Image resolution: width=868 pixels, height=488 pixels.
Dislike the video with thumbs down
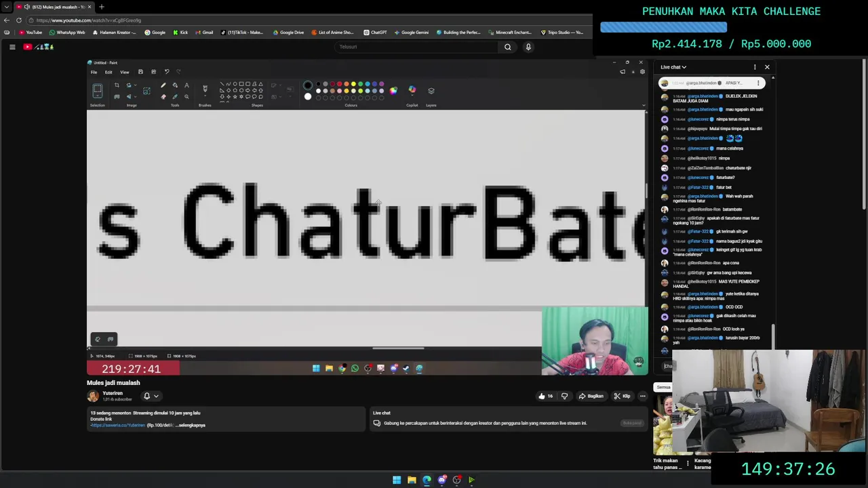click(x=564, y=396)
